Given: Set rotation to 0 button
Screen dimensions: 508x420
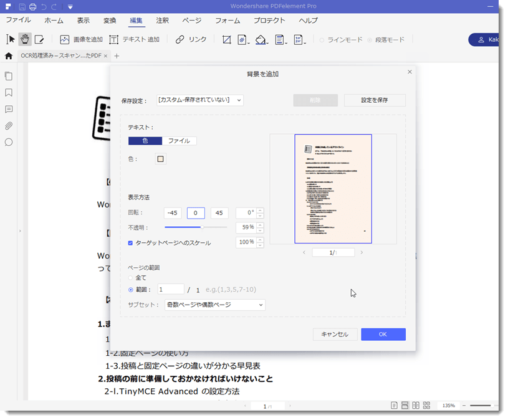Looking at the screenshot, I should pyautogui.click(x=196, y=213).
